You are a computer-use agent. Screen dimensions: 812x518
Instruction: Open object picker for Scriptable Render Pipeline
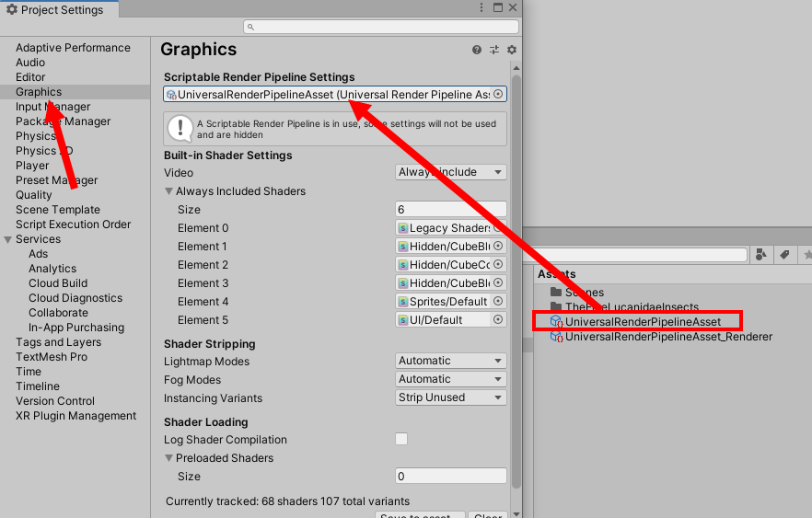point(498,94)
